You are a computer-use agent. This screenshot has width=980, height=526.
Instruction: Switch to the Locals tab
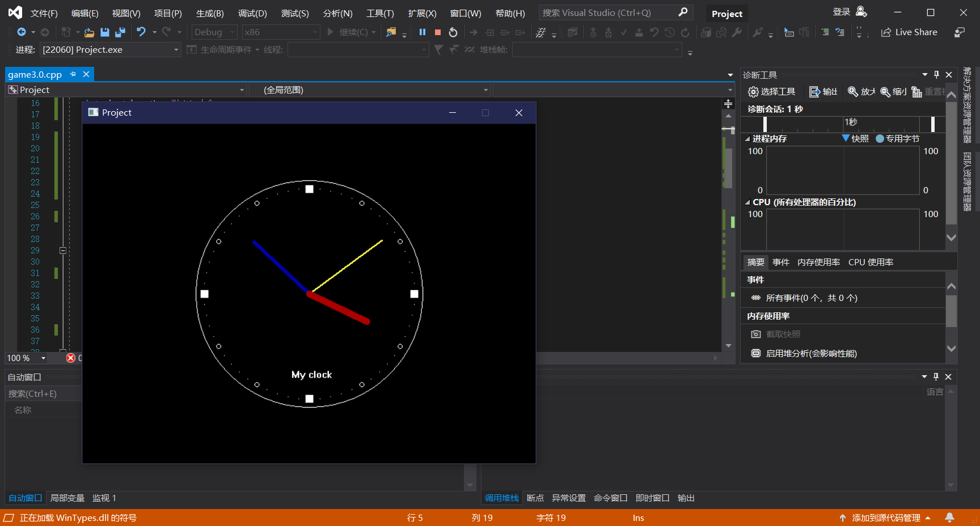pyautogui.click(x=67, y=498)
